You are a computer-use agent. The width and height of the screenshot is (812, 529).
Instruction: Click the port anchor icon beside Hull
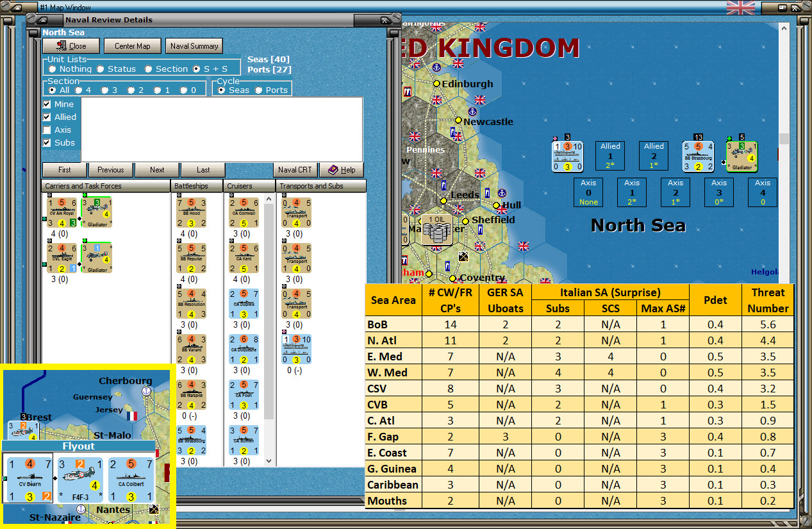[x=502, y=192]
